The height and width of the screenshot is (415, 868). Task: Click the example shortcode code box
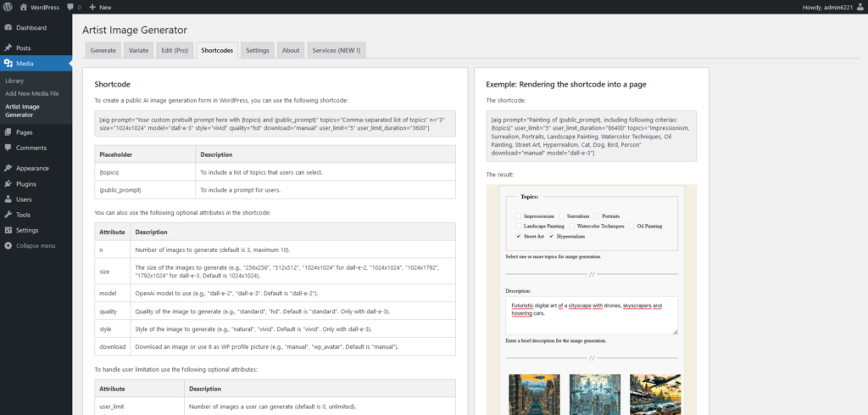(591, 136)
